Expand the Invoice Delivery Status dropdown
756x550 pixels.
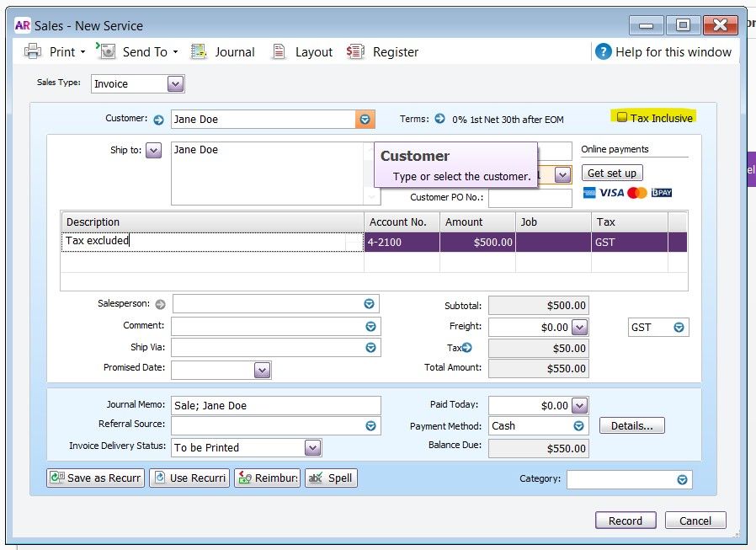click(312, 447)
